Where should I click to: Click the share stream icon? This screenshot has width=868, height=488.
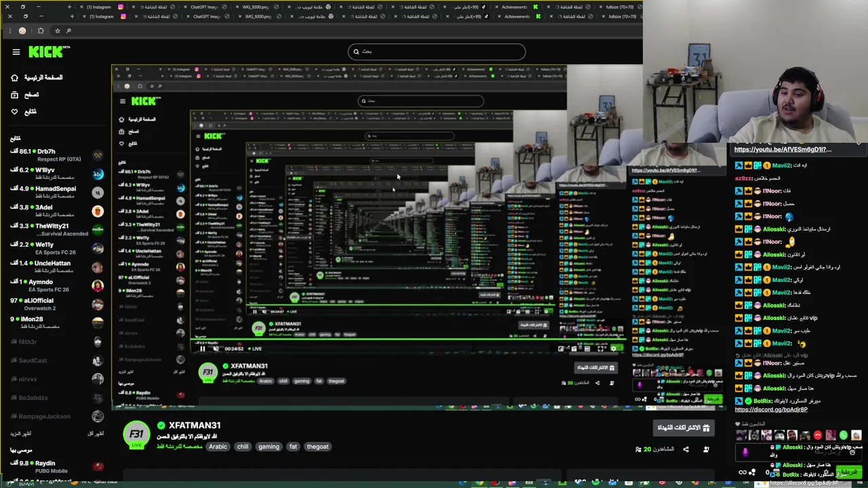[686, 449]
